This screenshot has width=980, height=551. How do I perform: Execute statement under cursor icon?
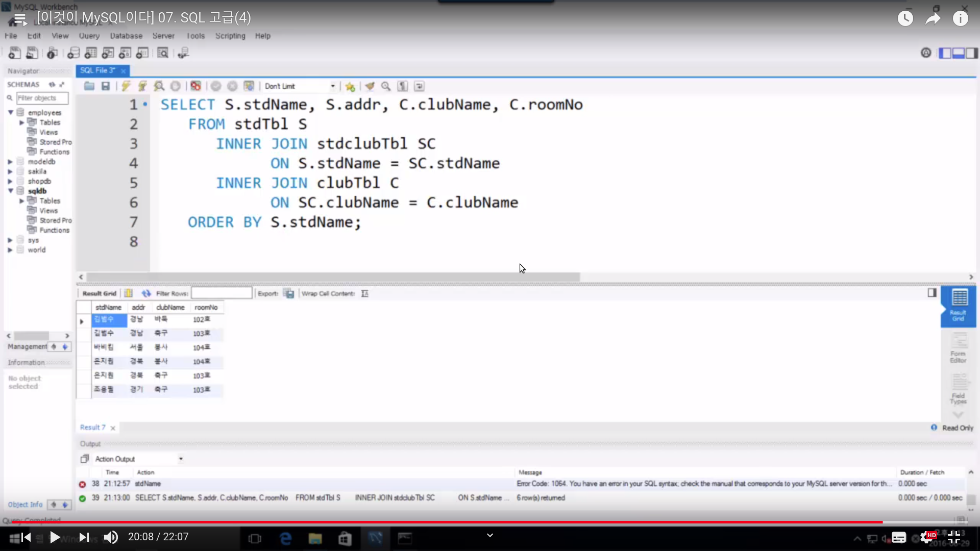(142, 86)
